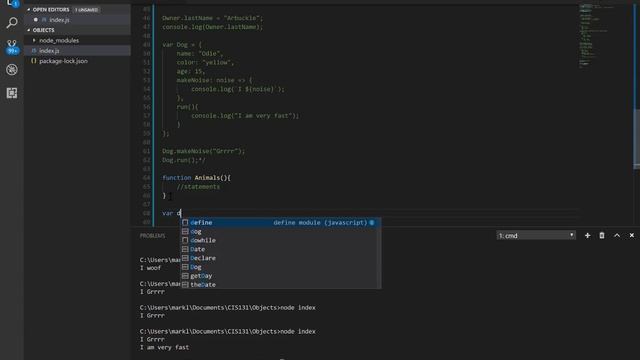This screenshot has width=640, height=360.
Task: Show more info for define suggestion
Action: click(372, 222)
